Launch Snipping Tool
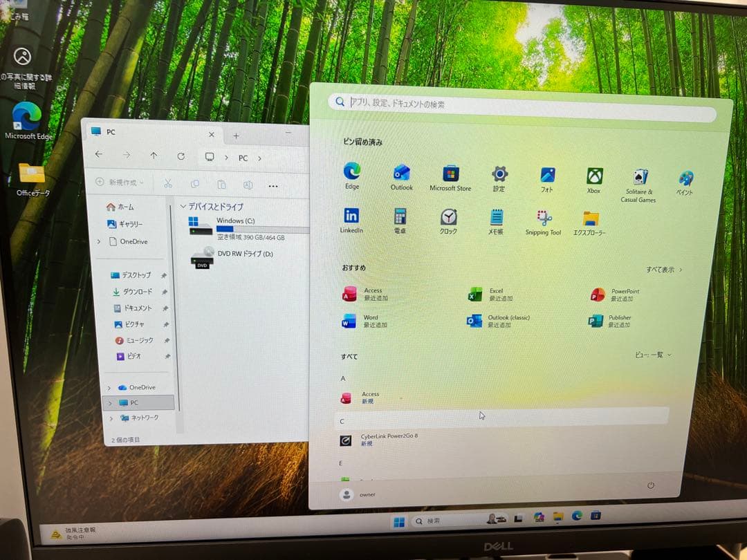Image resolution: width=747 pixels, height=560 pixels. [543, 223]
